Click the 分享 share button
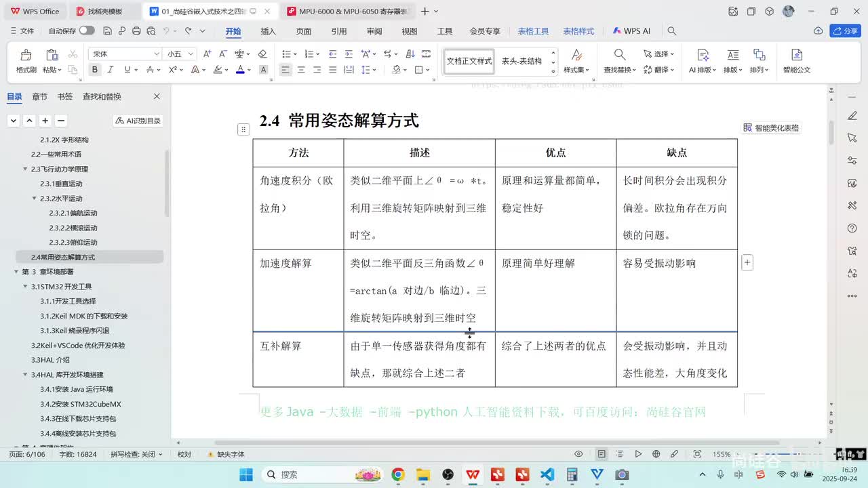 click(x=845, y=31)
